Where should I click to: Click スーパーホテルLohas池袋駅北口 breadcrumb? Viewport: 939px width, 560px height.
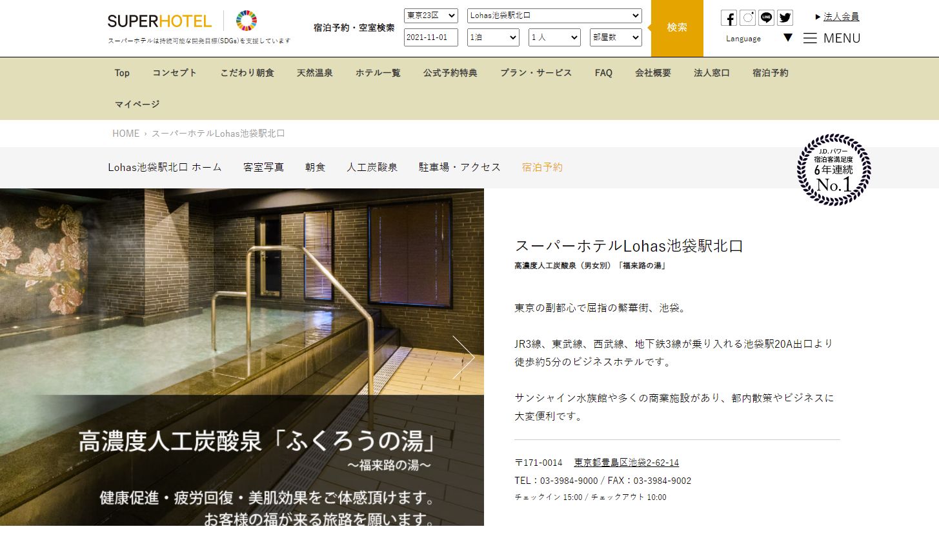218,134
